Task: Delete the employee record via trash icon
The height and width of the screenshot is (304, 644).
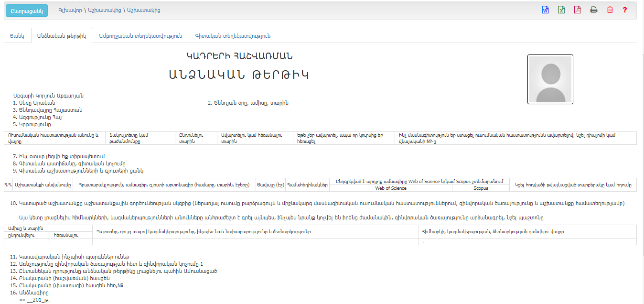Action: [x=610, y=10]
